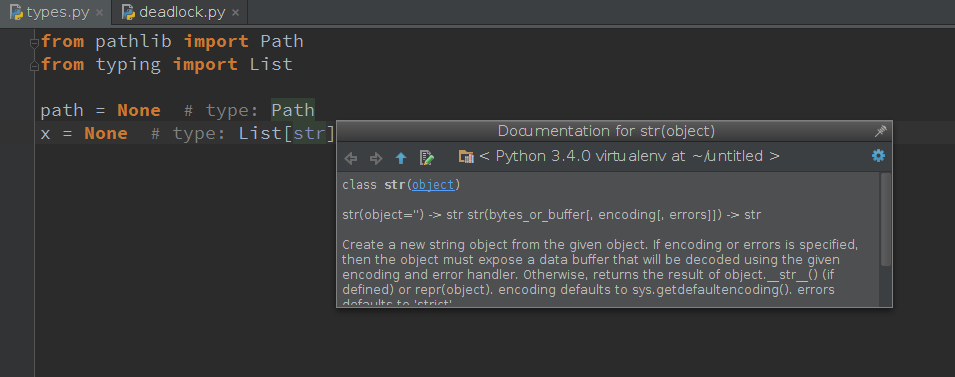Click the Python 3.4.0 virtualenv label
Viewport: 955px width, 377px height.
[629, 157]
